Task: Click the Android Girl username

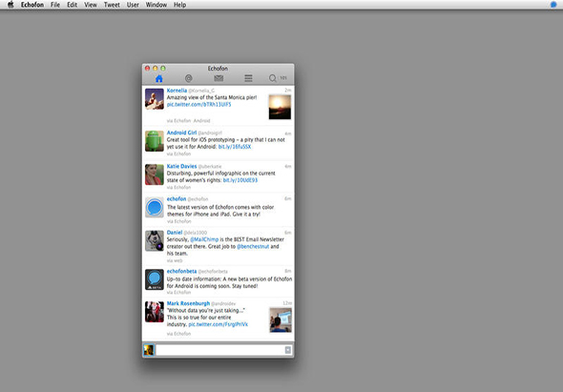Action: coord(181,133)
